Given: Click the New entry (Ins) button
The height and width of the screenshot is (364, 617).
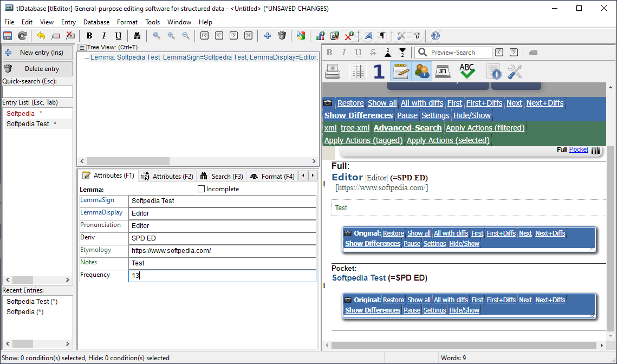Looking at the screenshot, I should tap(37, 53).
